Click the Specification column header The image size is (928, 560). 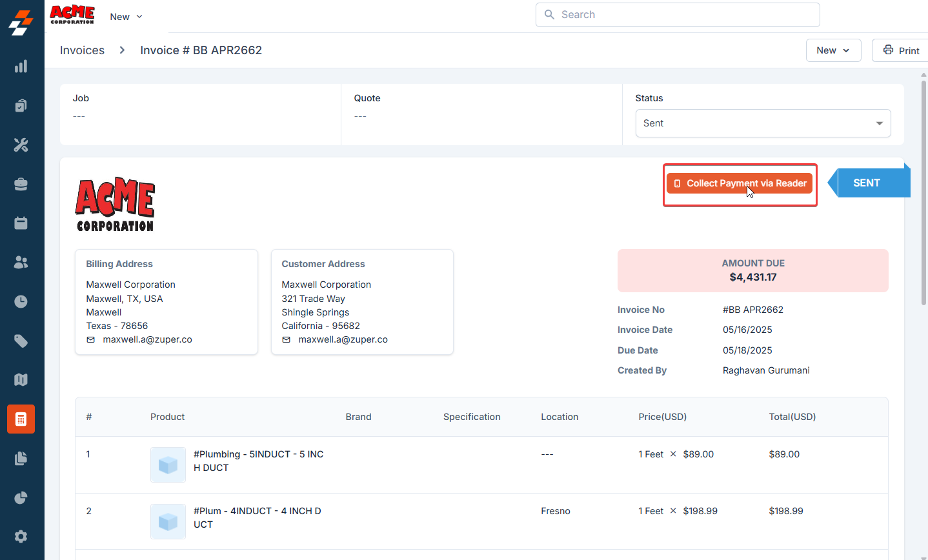472,417
